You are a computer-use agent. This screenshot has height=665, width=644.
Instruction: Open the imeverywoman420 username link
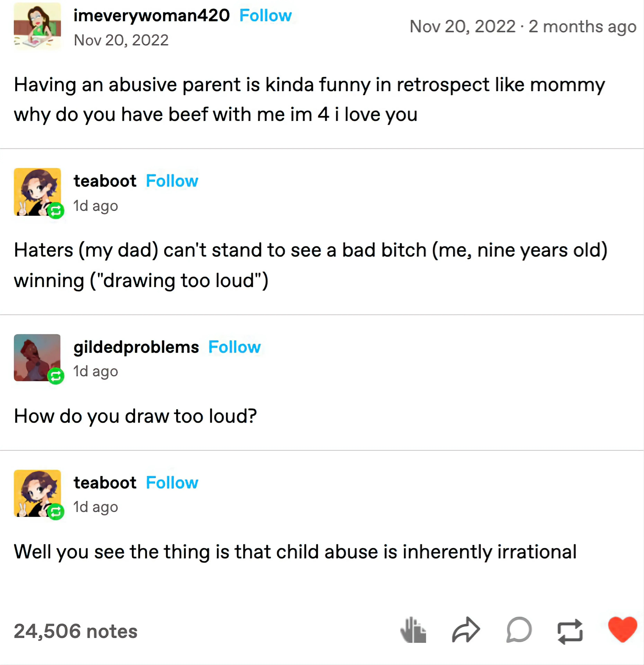152,16
